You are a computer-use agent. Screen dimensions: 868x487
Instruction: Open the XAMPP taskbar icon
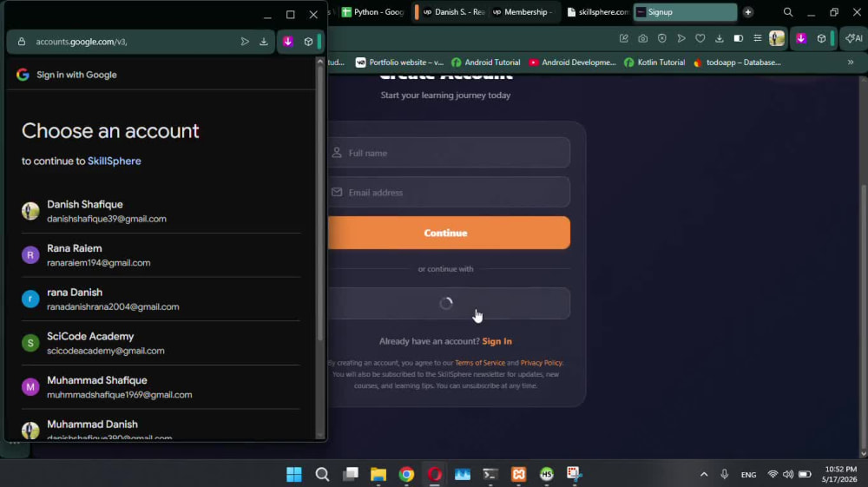click(x=519, y=474)
